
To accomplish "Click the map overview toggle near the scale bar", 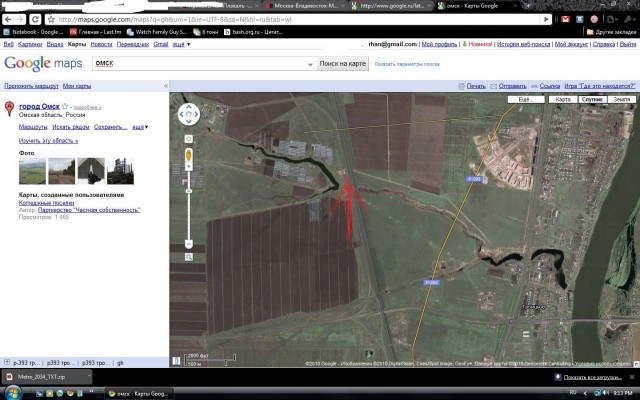I will [x=176, y=360].
